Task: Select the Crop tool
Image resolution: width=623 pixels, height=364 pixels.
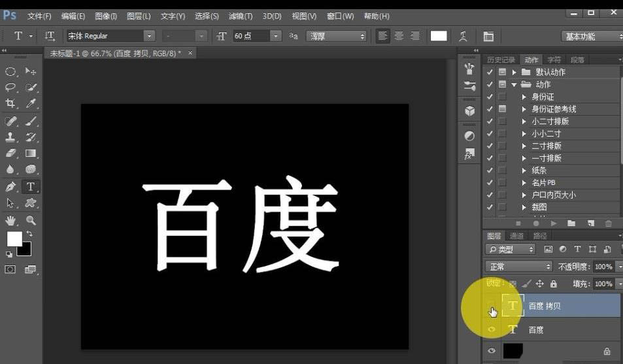Action: [x=10, y=103]
